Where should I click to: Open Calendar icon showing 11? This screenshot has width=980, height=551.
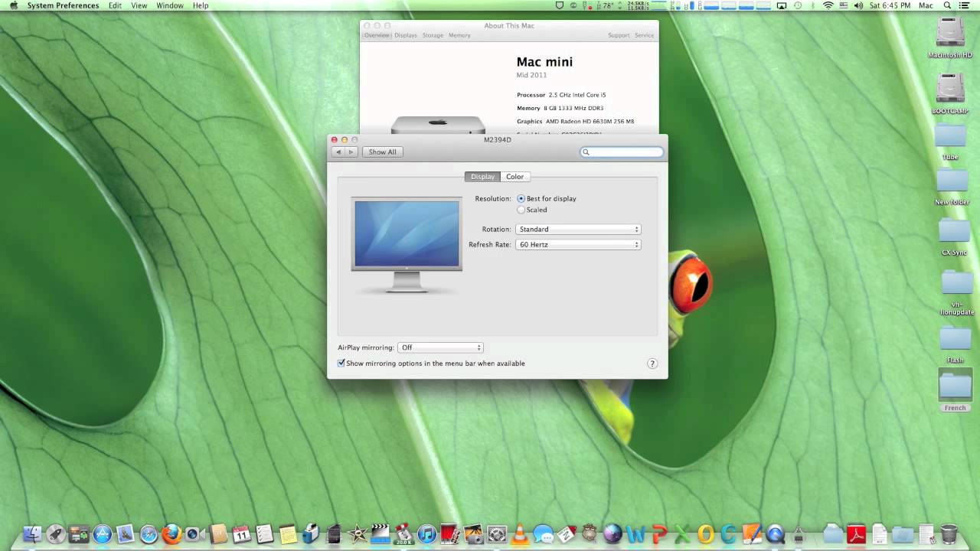(241, 533)
